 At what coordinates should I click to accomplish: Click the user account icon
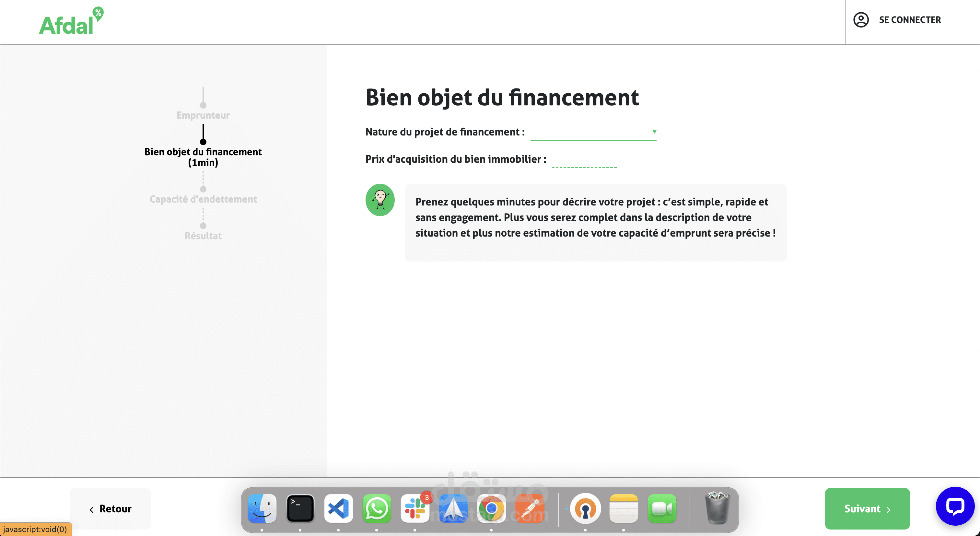click(860, 20)
